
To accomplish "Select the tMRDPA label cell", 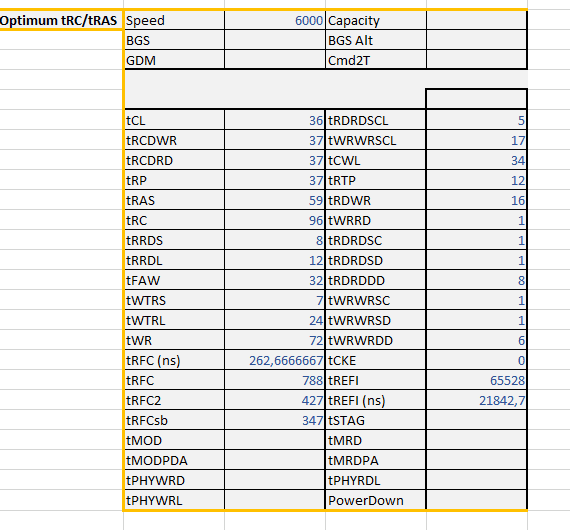I will [x=376, y=460].
